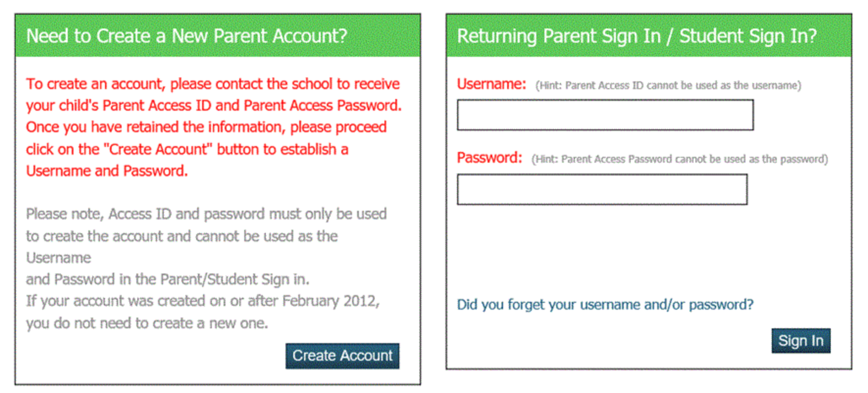Click the red "Username:" label
This screenshot has width=868, height=393.
(x=491, y=84)
